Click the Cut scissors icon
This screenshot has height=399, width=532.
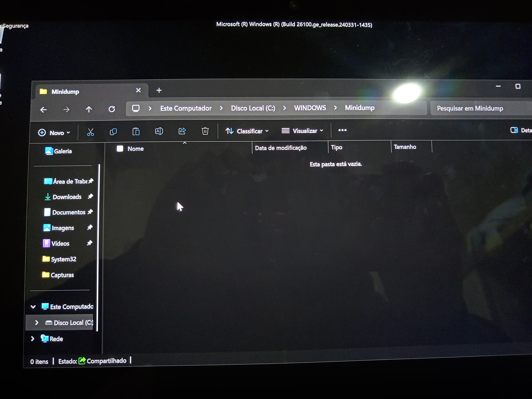90,132
